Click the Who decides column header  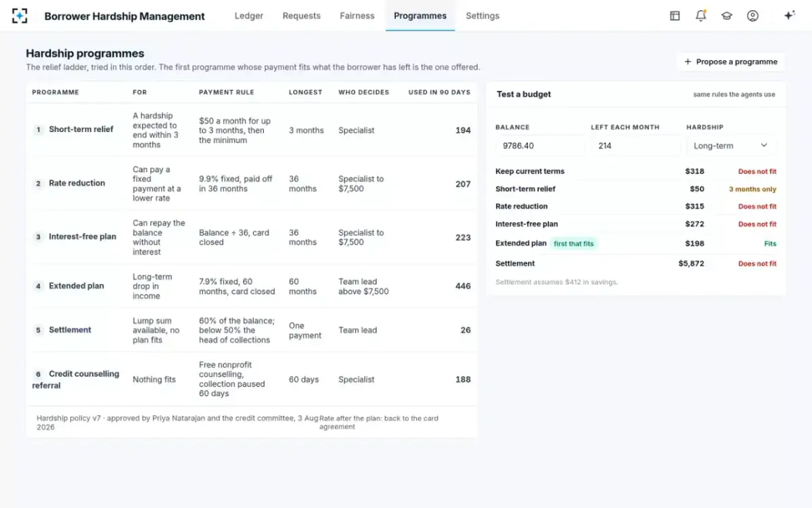pyautogui.click(x=364, y=92)
